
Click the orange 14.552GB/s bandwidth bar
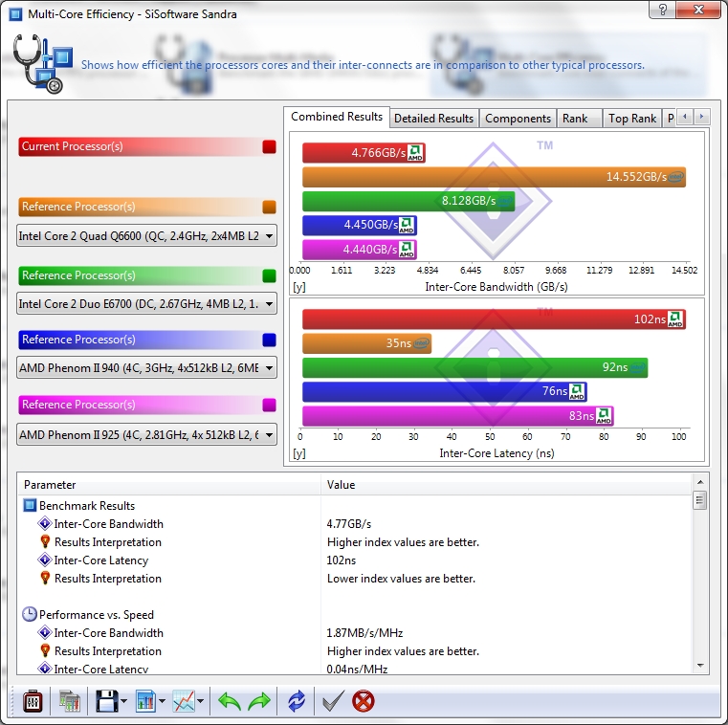click(x=494, y=177)
